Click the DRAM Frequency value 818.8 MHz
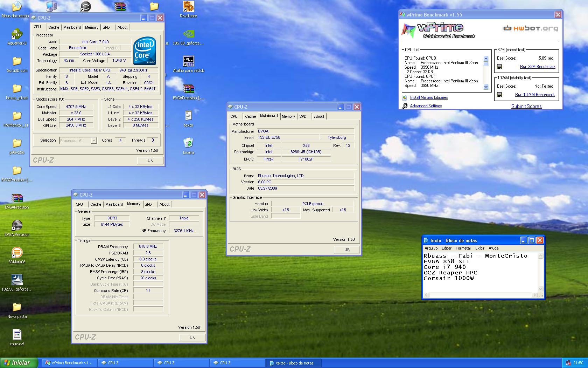 coord(148,247)
